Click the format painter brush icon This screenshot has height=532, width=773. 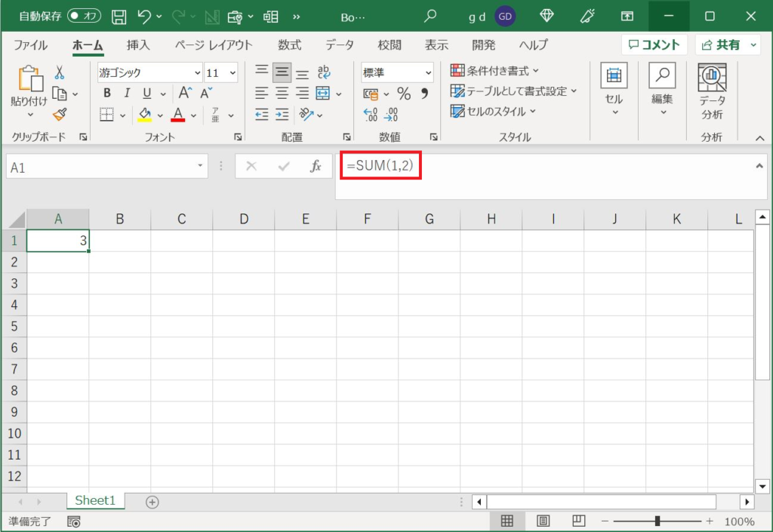[60, 115]
